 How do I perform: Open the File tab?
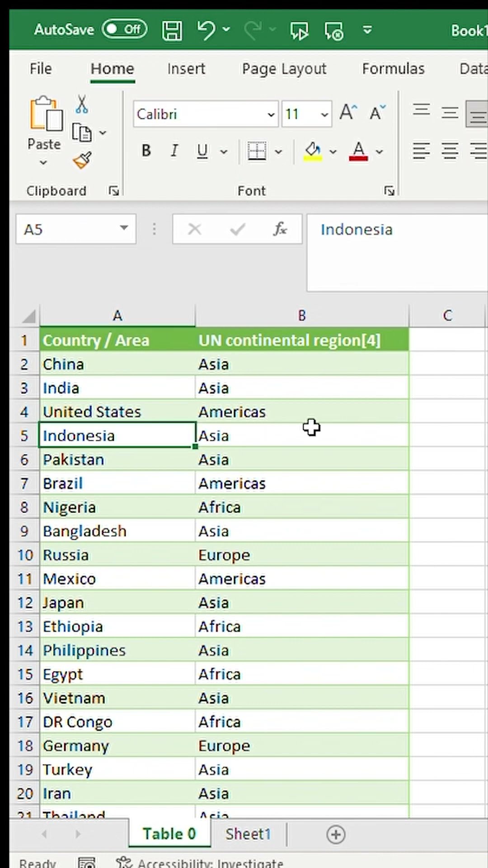click(x=41, y=69)
